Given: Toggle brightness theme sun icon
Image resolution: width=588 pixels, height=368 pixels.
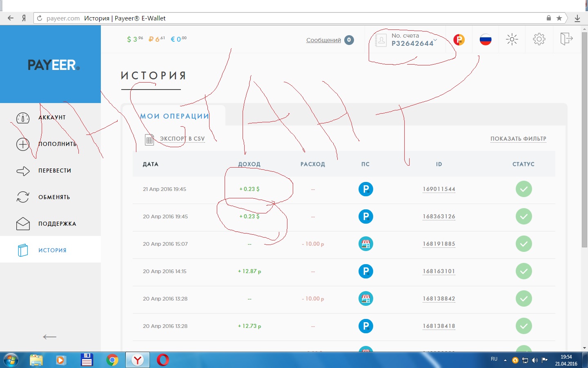Looking at the screenshot, I should (x=512, y=39).
